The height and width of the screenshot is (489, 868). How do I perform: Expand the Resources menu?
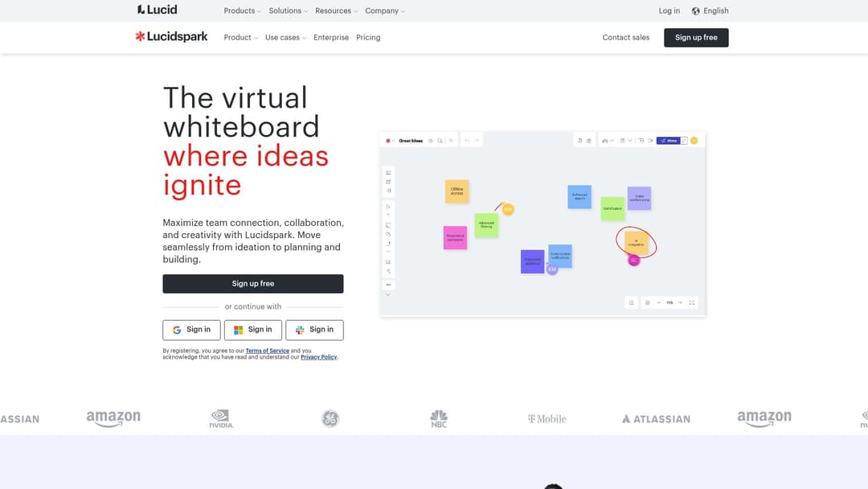[337, 11]
